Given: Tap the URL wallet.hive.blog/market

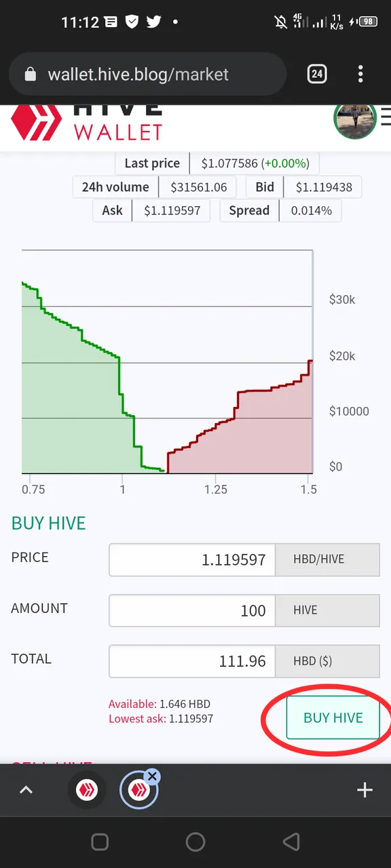Looking at the screenshot, I should tap(138, 74).
